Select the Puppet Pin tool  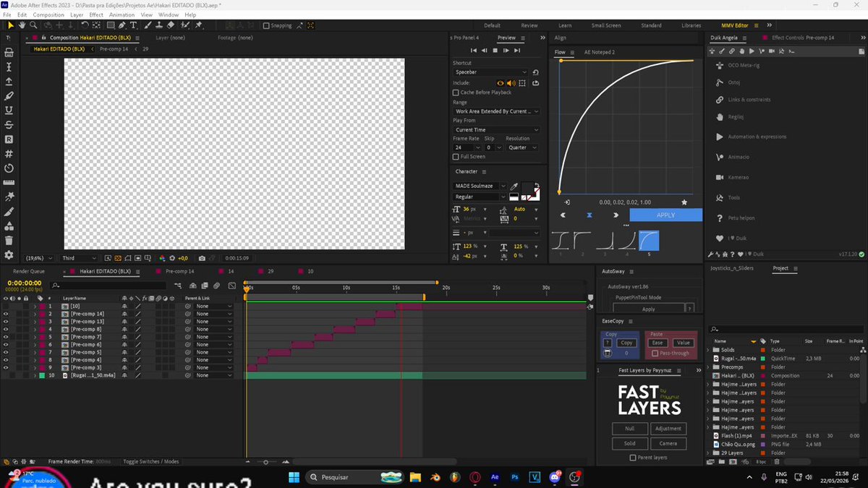[x=198, y=25]
